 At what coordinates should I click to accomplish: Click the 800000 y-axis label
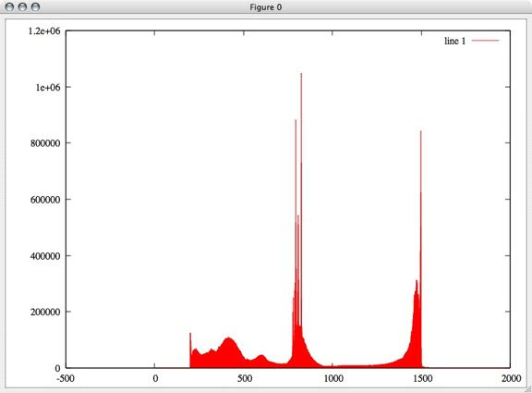[45, 143]
